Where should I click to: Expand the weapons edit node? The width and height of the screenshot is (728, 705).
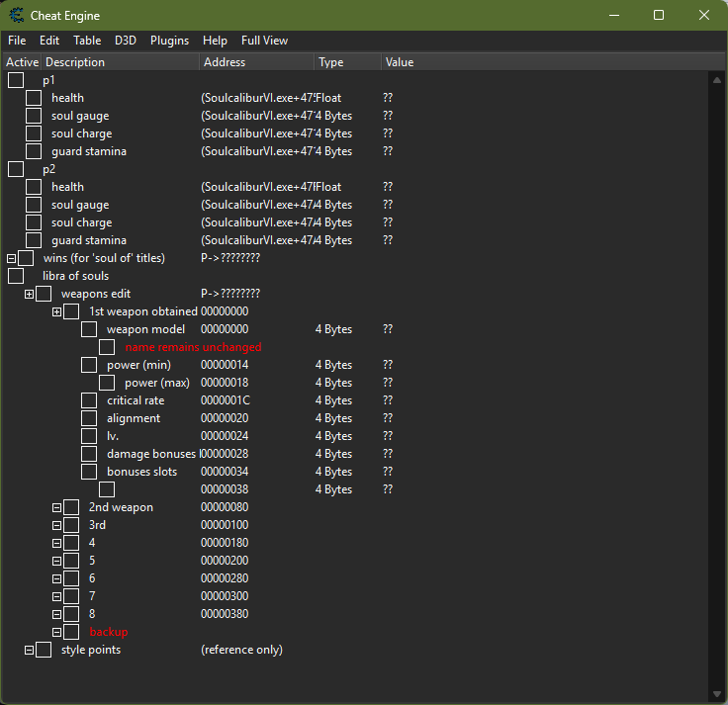pos(30,295)
